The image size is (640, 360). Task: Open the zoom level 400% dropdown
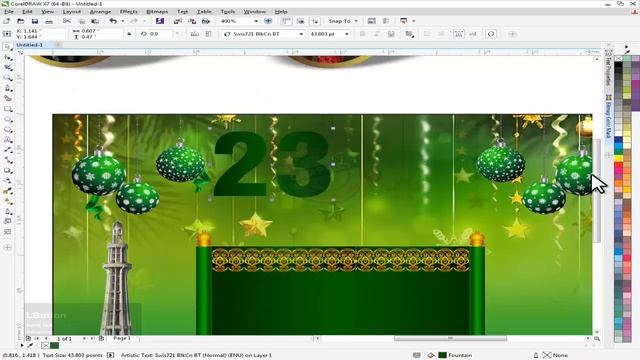click(x=256, y=21)
